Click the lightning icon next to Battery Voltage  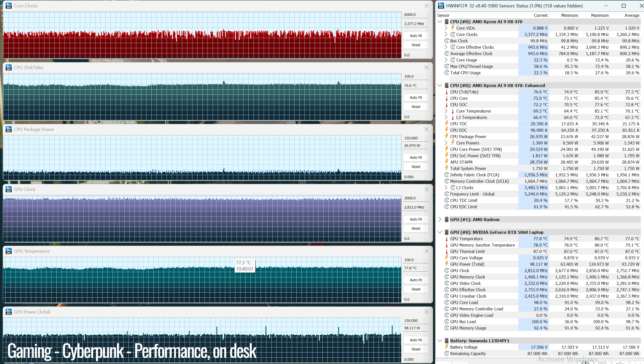tap(447, 347)
